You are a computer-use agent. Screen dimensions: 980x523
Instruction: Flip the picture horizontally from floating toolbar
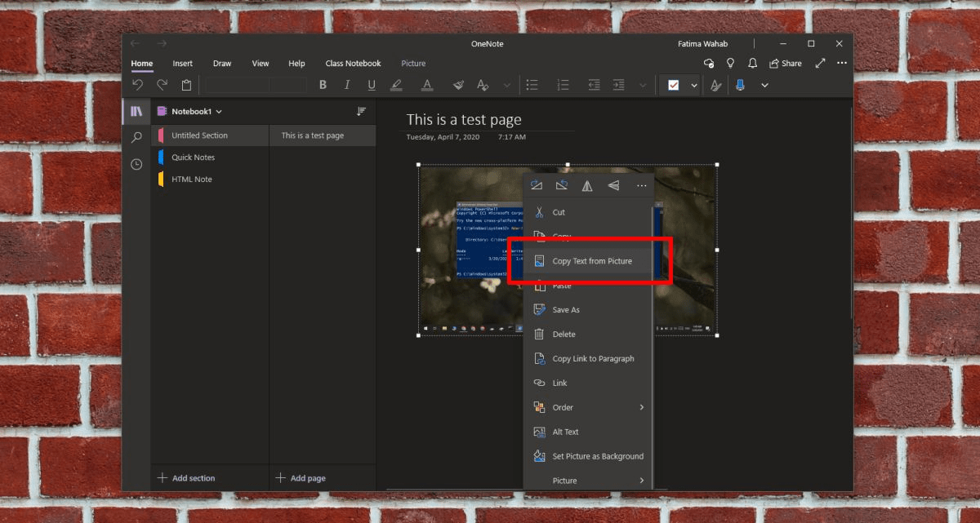point(587,184)
